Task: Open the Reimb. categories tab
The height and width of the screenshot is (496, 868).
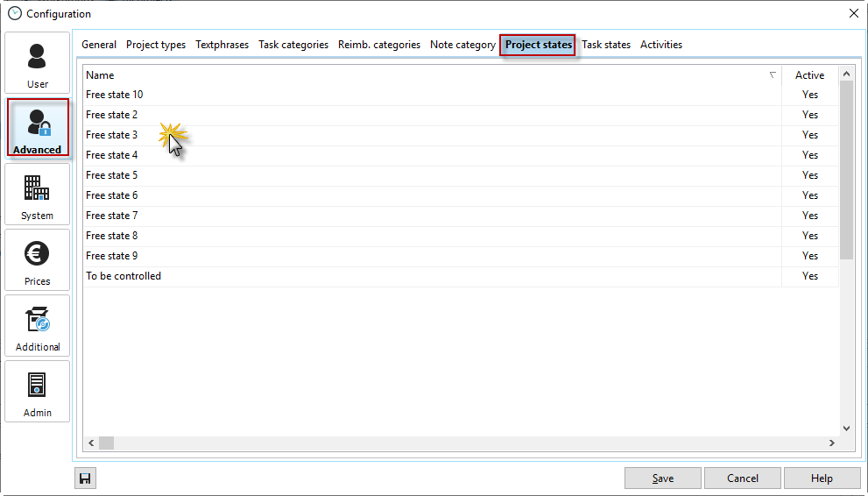Action: click(x=379, y=45)
